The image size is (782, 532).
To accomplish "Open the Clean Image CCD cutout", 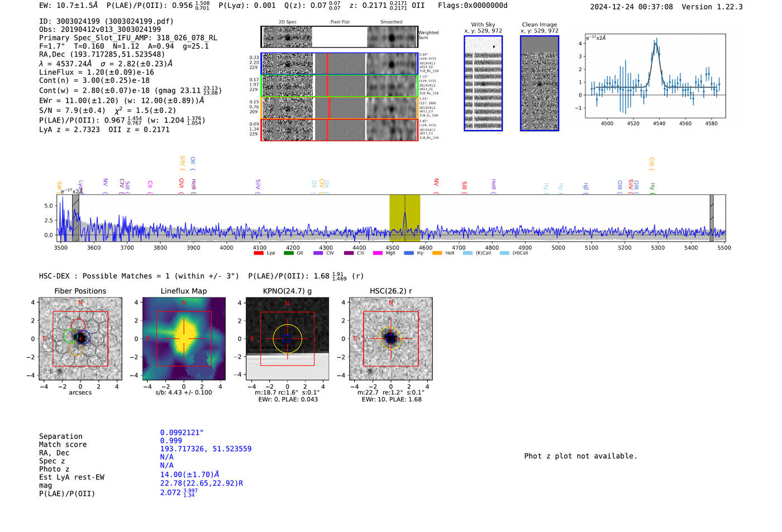I will (x=540, y=83).
